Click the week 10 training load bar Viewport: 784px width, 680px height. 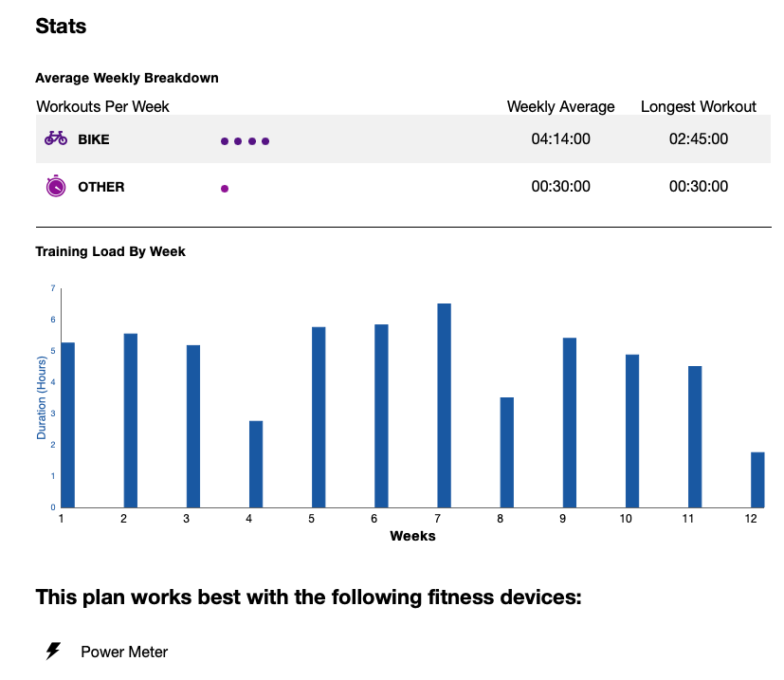[x=632, y=431]
